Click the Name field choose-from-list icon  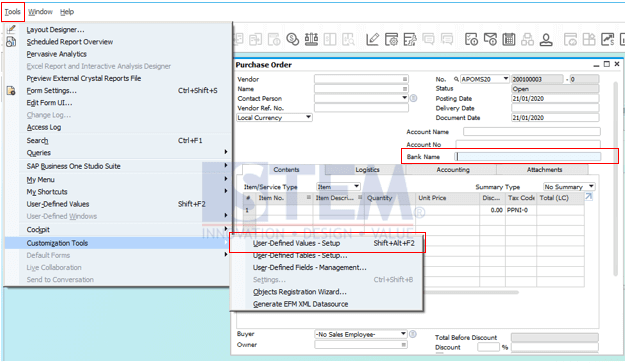click(405, 89)
